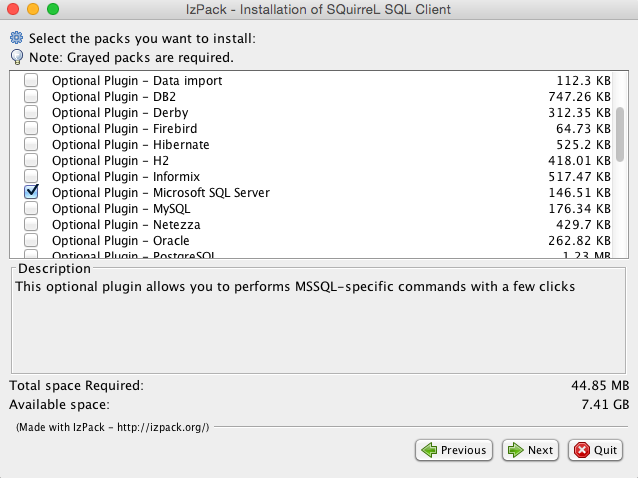Select the Netezza plugin row label
This screenshot has width=638, height=478.
(125, 224)
